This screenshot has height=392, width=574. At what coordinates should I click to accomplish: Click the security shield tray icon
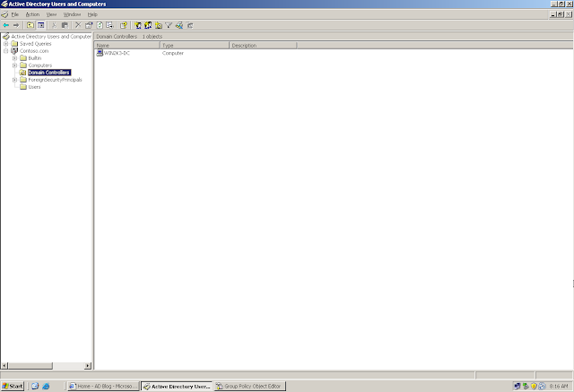click(534, 386)
